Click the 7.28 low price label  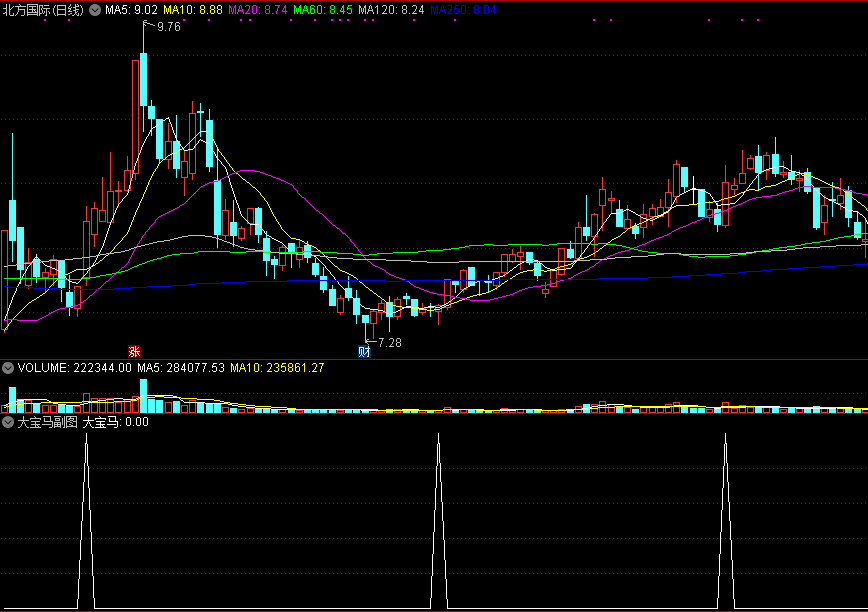390,343
